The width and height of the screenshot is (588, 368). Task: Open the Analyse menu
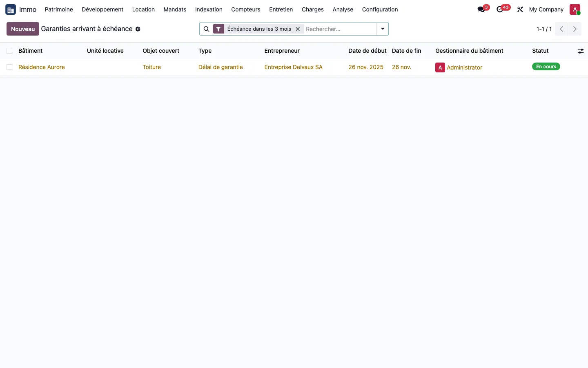point(343,9)
